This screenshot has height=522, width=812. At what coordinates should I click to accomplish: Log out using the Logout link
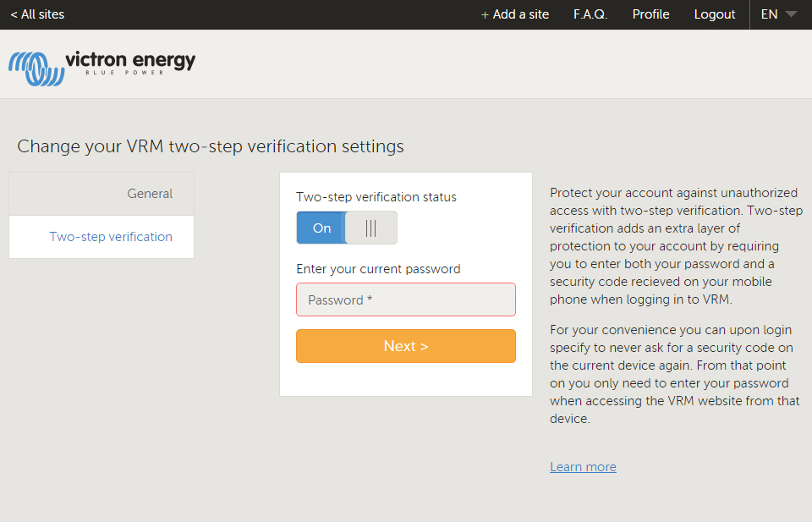[x=714, y=14]
